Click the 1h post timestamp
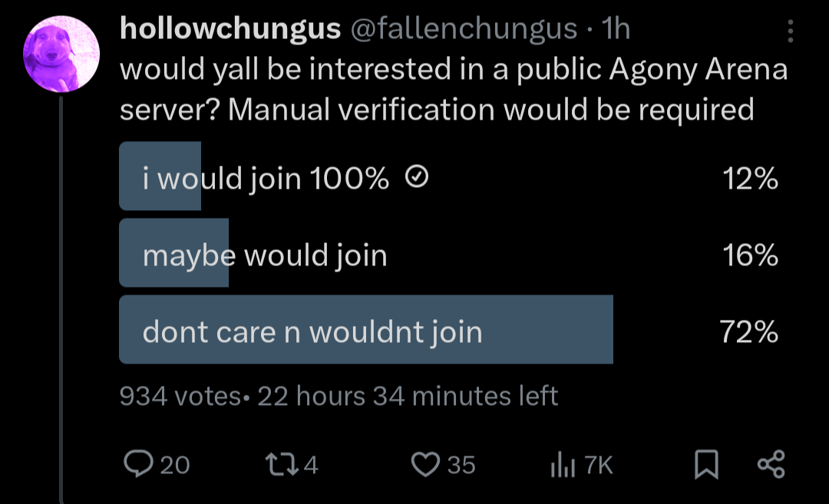Image resolution: width=829 pixels, height=504 pixels. (x=617, y=29)
